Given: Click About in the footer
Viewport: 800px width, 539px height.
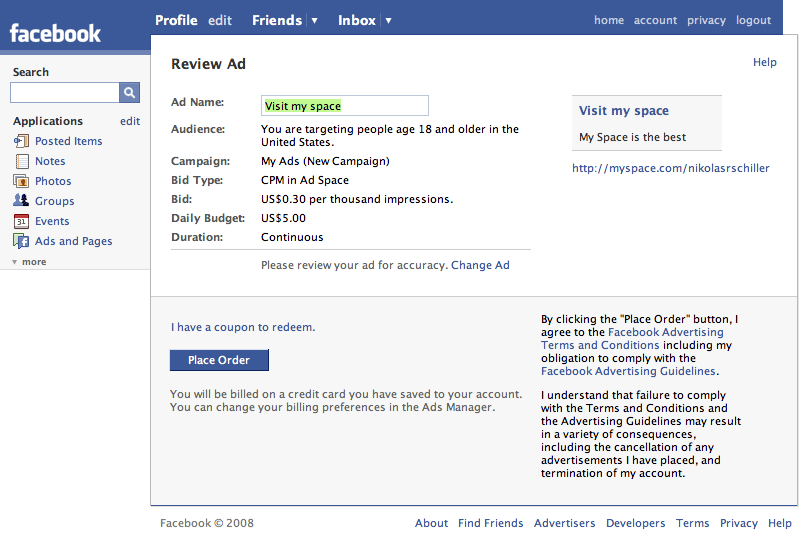Looking at the screenshot, I should click(431, 523).
